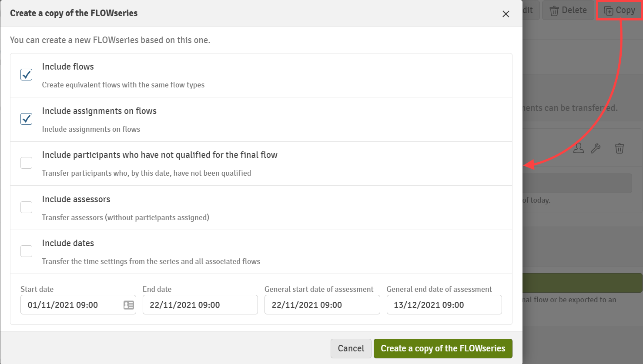Click the 'Include dates' label text
Viewport: 643px width, 364px height.
click(68, 243)
